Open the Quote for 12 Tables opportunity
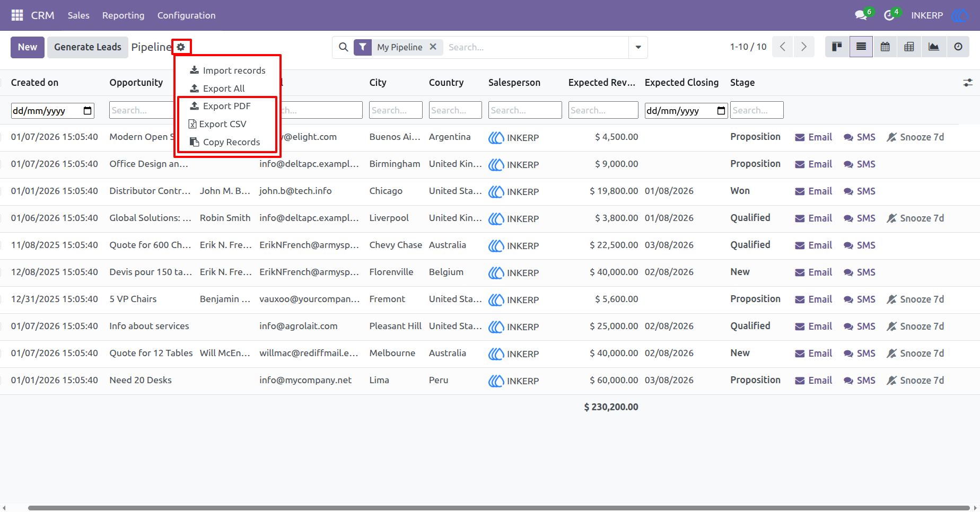Viewport: 980px width, 512px height. click(151, 353)
